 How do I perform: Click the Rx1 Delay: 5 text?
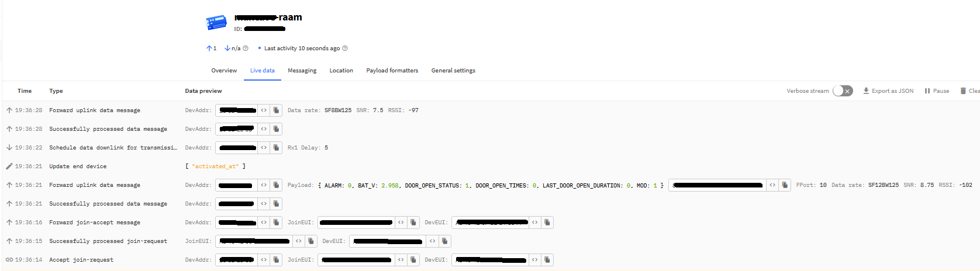pos(308,148)
